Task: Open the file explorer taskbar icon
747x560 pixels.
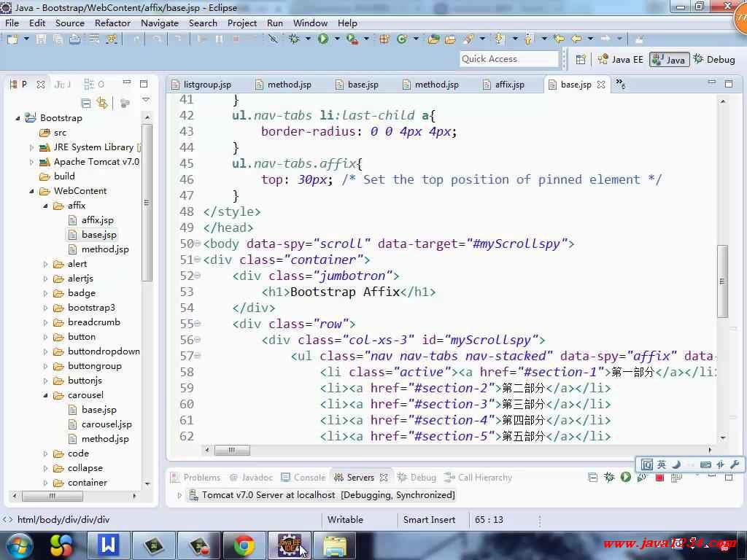Action: pos(336,545)
